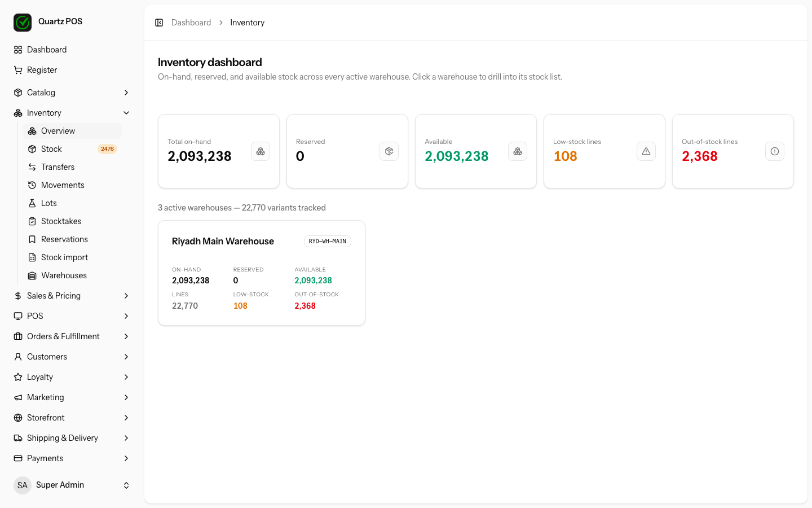
Task: Open Register in the sidebar
Action: click(72, 70)
